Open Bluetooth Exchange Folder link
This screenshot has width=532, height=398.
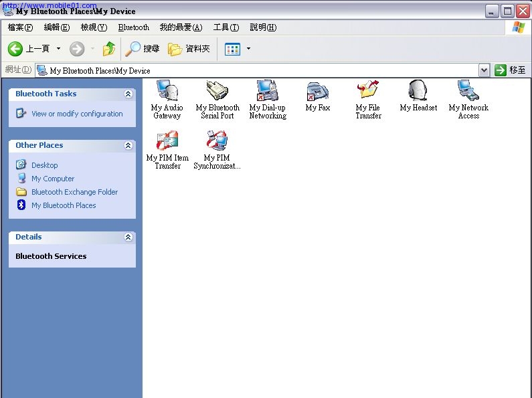coord(75,192)
